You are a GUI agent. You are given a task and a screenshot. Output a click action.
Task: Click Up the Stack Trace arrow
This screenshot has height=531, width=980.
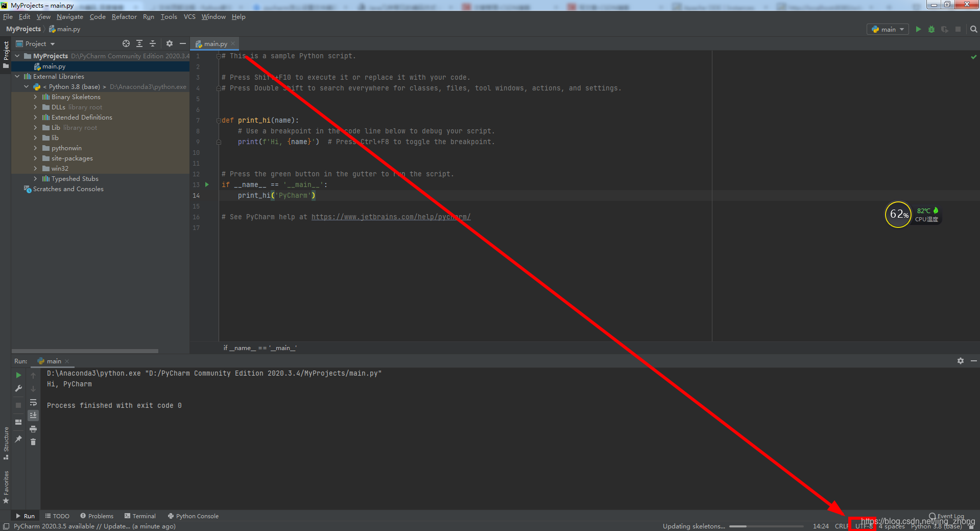[33, 375]
